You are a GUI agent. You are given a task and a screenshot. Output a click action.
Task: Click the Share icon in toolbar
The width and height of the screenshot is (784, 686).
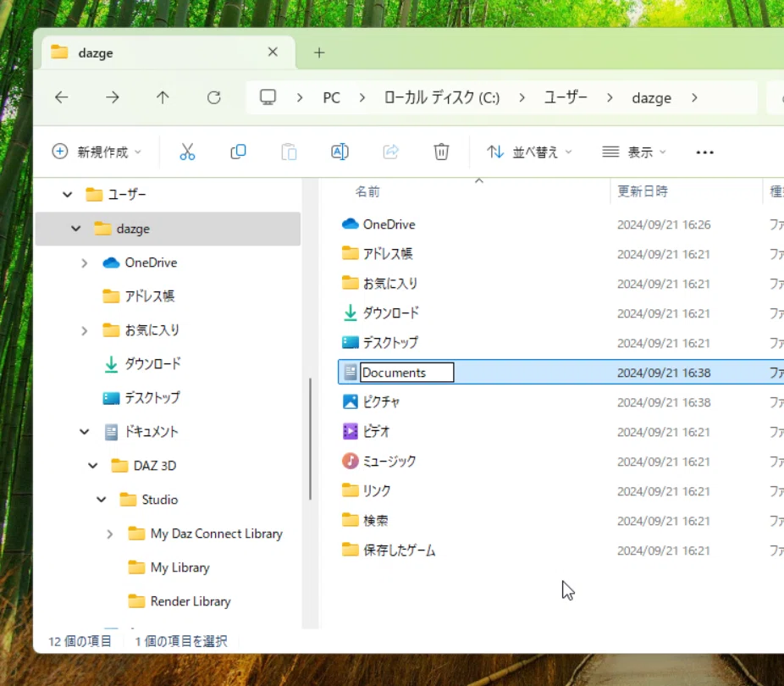[390, 152]
